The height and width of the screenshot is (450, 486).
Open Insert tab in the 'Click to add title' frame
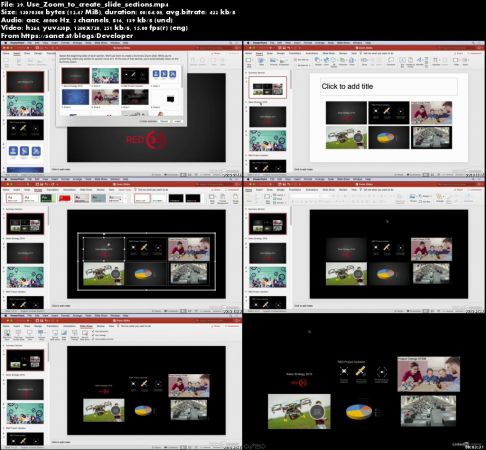pyautogui.click(x=259, y=53)
